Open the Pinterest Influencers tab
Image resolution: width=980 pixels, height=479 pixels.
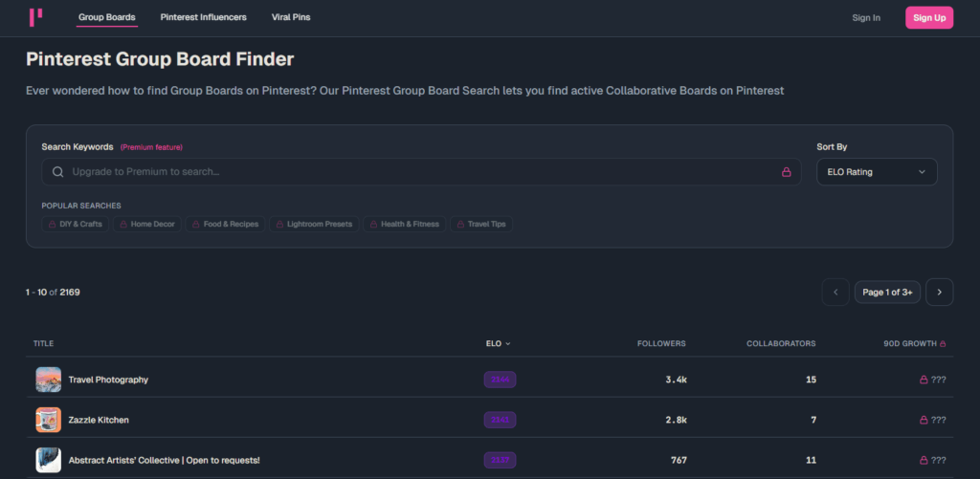(203, 17)
